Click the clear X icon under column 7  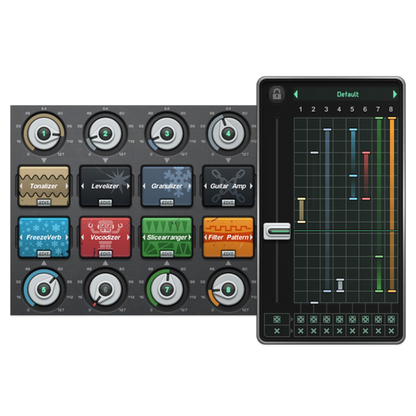378,331
